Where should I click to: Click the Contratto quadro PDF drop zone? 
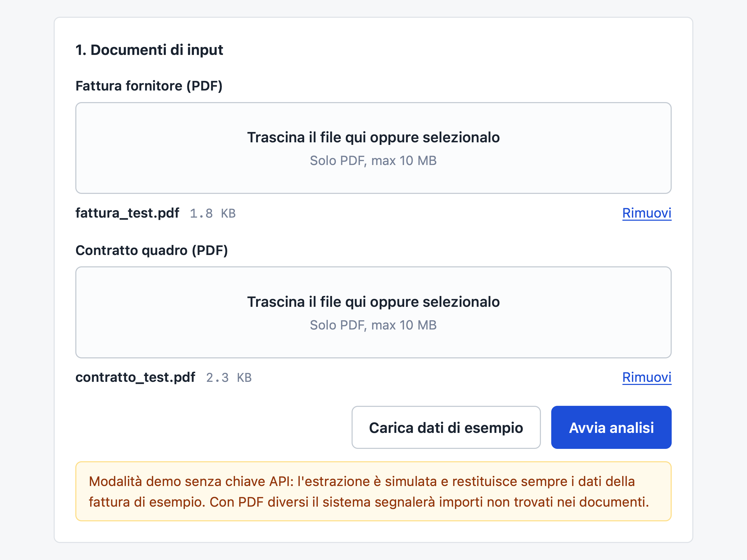(373, 312)
